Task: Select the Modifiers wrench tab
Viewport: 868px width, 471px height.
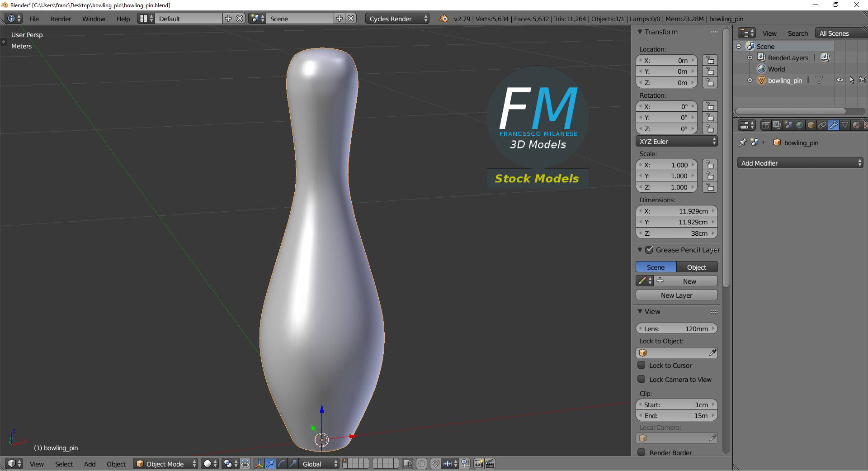Action: click(834, 125)
